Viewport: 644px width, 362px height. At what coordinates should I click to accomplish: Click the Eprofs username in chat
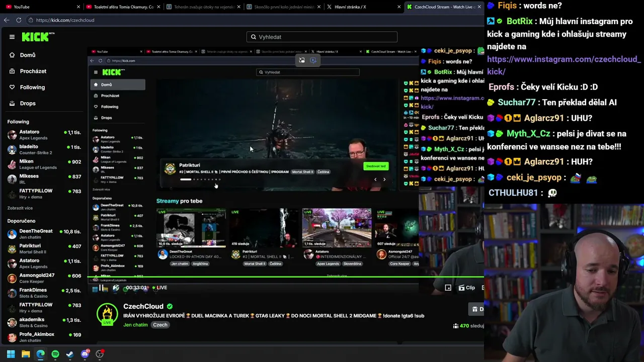[502, 87]
